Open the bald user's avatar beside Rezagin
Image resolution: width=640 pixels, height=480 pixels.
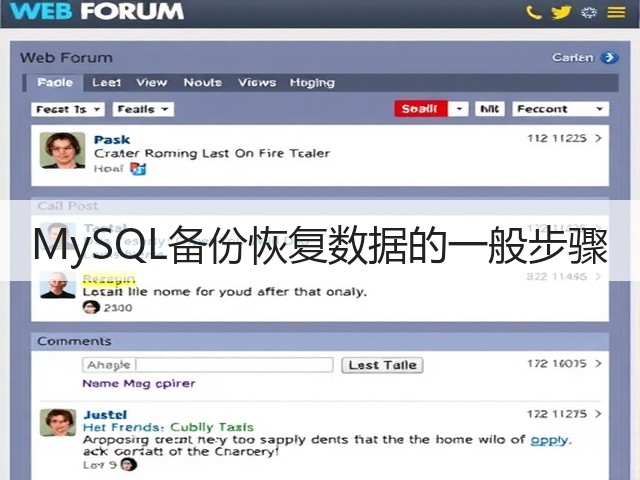tap(58, 285)
